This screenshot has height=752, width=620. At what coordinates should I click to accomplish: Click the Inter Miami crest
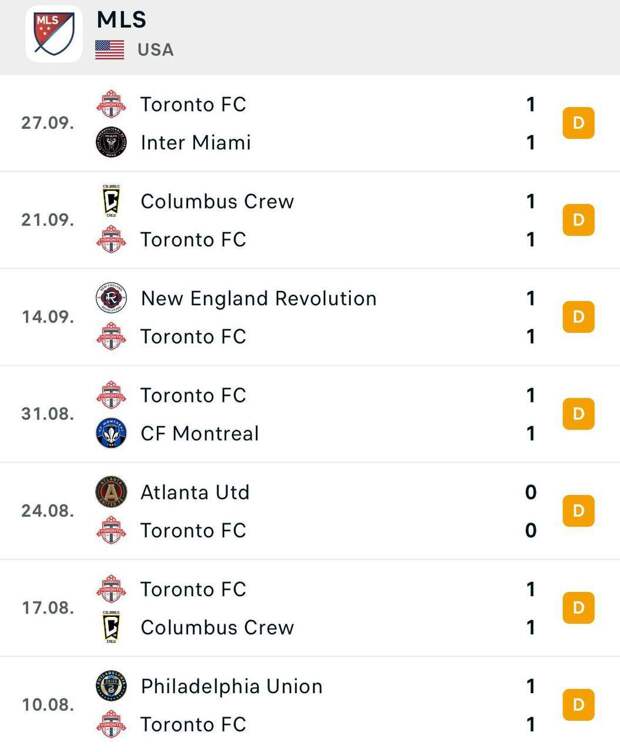pos(111,143)
